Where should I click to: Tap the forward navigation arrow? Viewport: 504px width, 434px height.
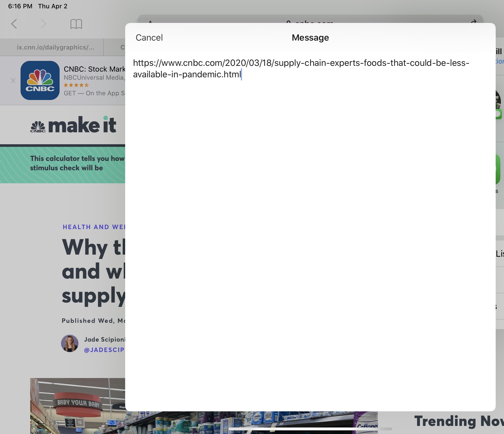coord(44,24)
